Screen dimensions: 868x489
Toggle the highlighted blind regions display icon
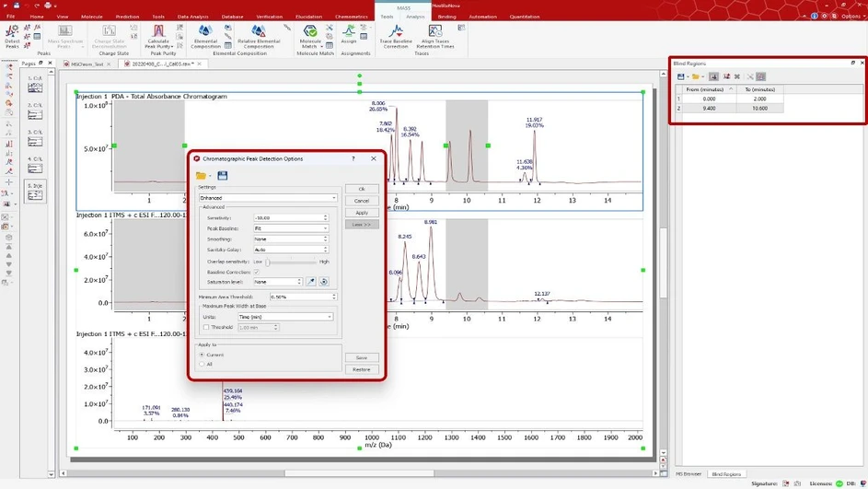761,76
